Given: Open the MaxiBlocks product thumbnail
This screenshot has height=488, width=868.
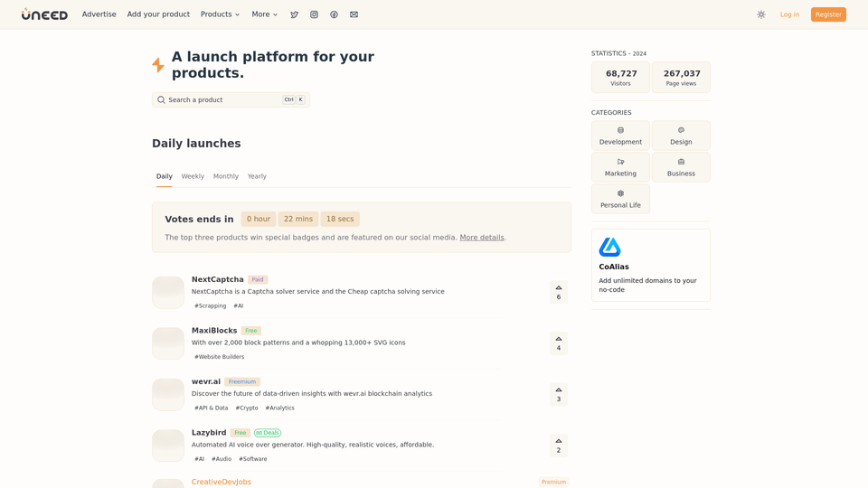Looking at the screenshot, I should point(168,343).
